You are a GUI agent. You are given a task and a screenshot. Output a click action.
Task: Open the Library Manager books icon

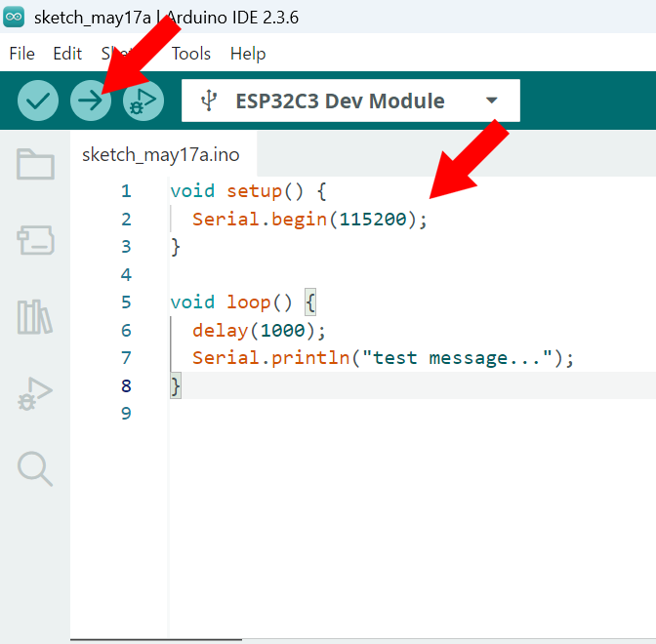[35, 317]
